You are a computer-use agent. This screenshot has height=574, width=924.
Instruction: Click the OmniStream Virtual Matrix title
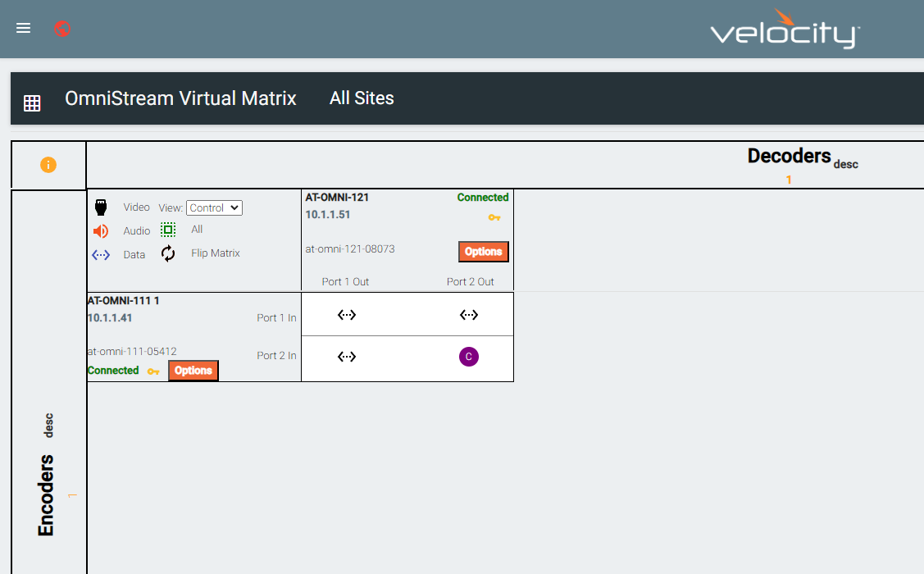pyautogui.click(x=180, y=98)
